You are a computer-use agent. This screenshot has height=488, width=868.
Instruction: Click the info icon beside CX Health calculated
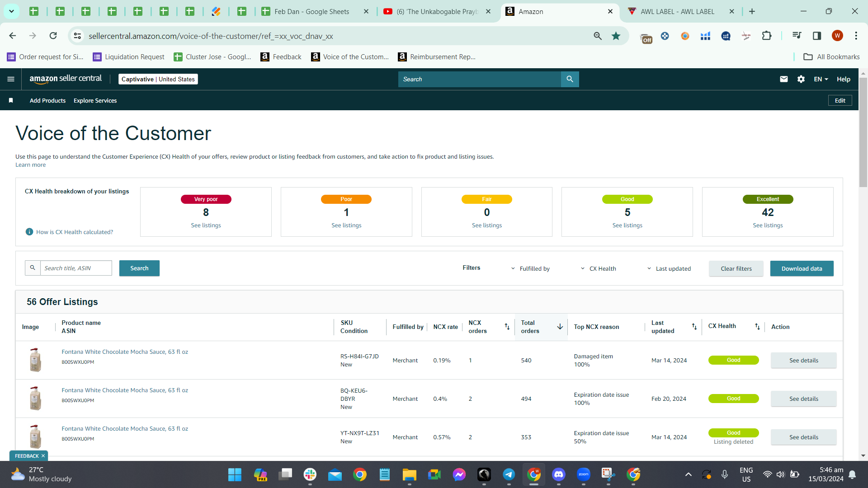(29, 232)
